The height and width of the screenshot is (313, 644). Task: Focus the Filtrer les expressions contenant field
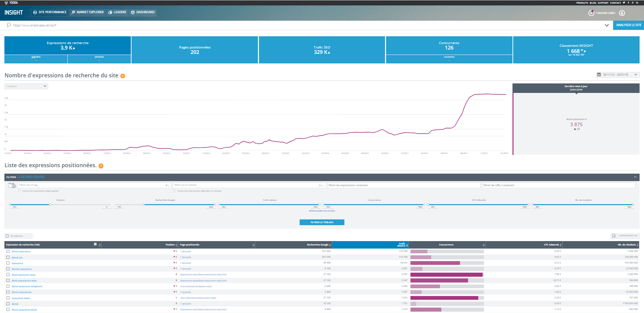point(404,185)
